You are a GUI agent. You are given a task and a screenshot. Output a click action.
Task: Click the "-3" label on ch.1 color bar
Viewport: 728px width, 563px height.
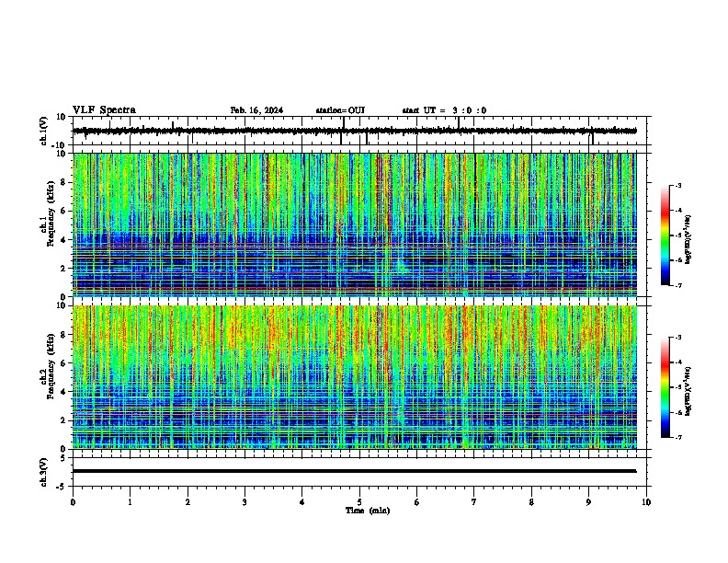coord(677,186)
